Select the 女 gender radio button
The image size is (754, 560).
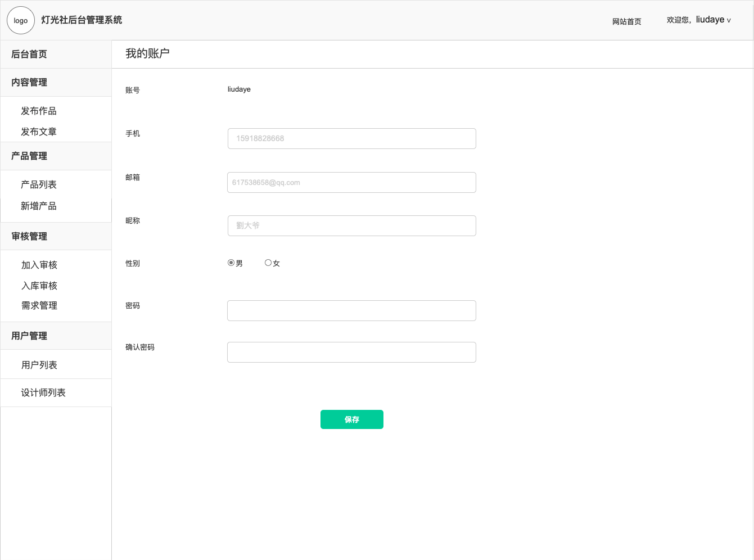tap(268, 263)
